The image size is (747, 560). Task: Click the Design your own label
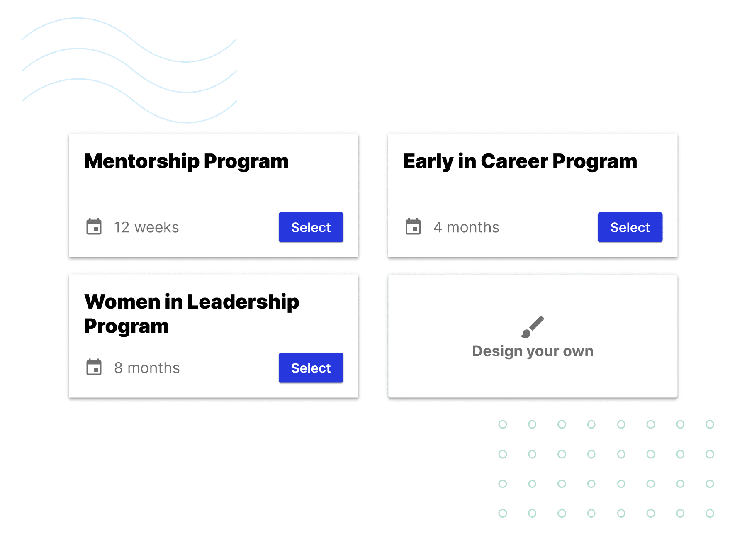point(533,351)
